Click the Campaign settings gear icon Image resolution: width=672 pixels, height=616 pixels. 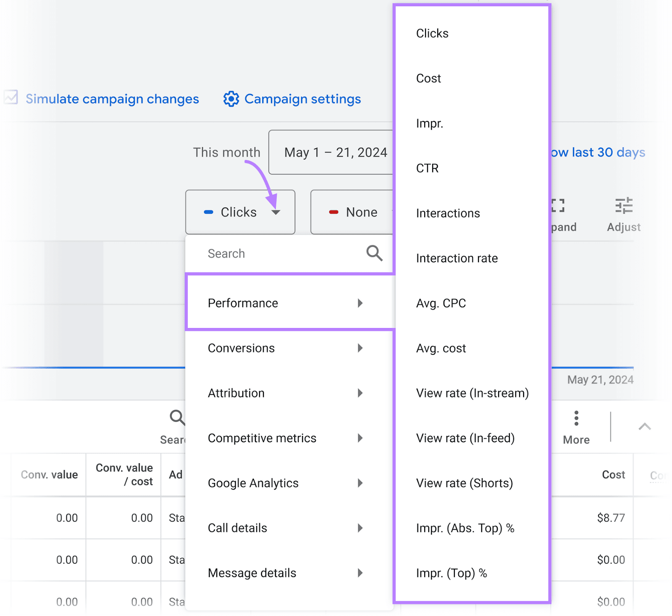point(231,99)
